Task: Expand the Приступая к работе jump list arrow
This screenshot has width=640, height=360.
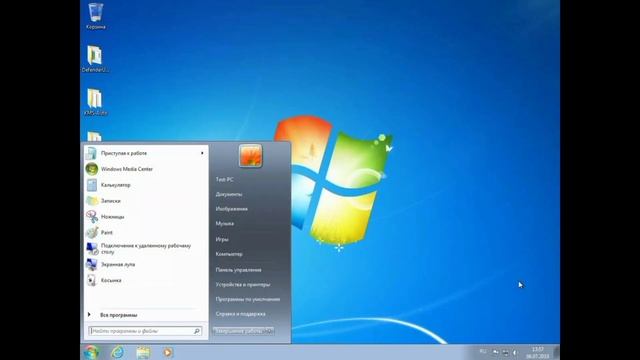Action: click(x=202, y=153)
